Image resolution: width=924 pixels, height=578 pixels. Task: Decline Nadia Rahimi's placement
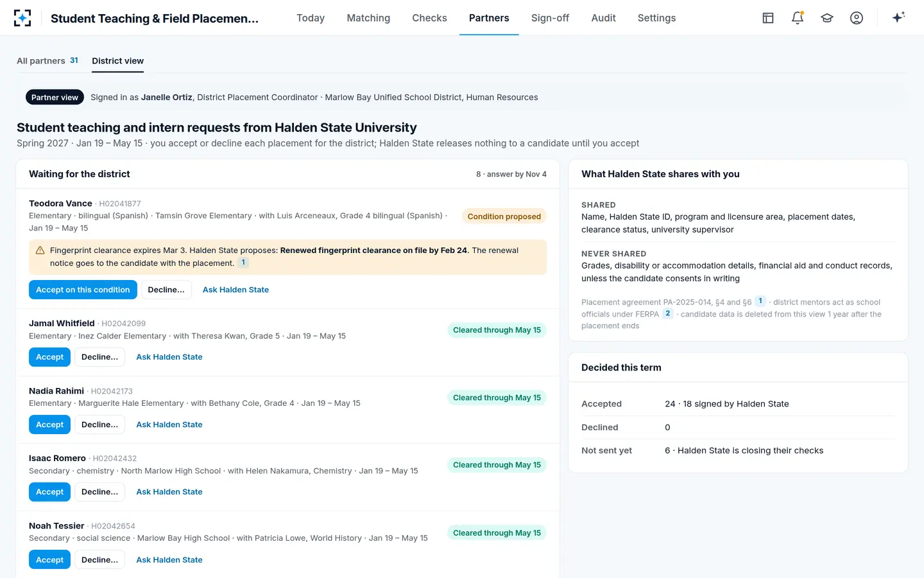click(99, 425)
